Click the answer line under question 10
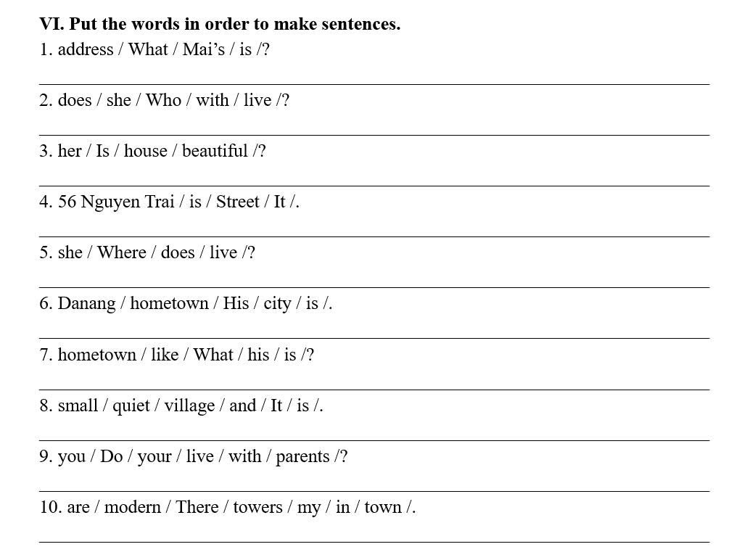 point(374,542)
